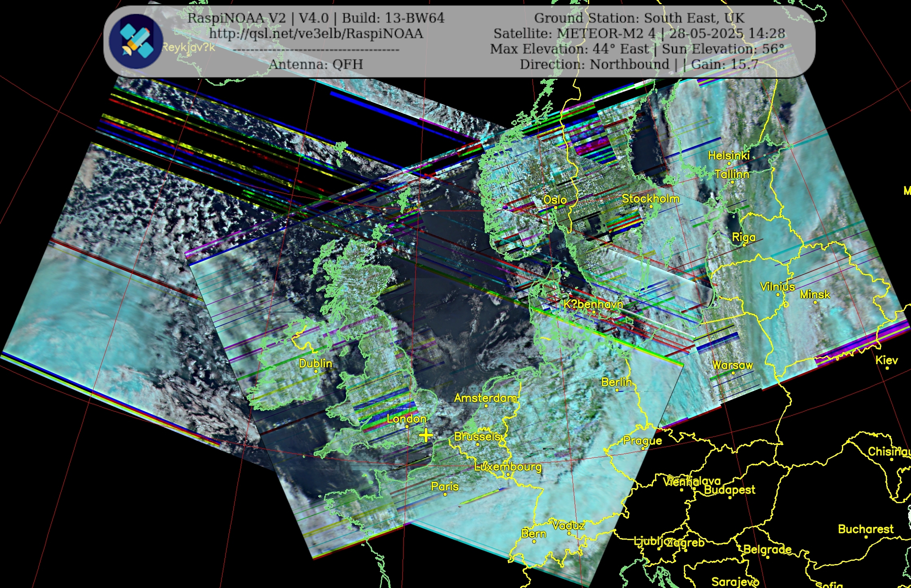
Task: Click 'Direction: Northbound | | Gain: 15.7' text
Action: (x=639, y=64)
